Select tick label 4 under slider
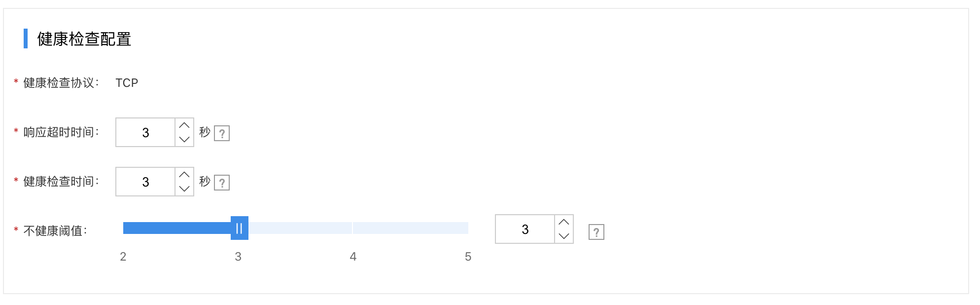980x305 pixels. tap(353, 257)
